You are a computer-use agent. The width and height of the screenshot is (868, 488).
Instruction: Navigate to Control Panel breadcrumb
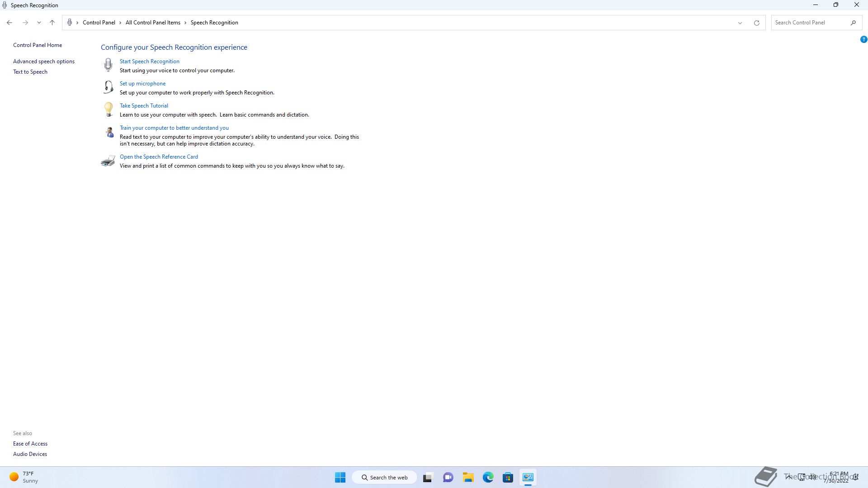(99, 23)
